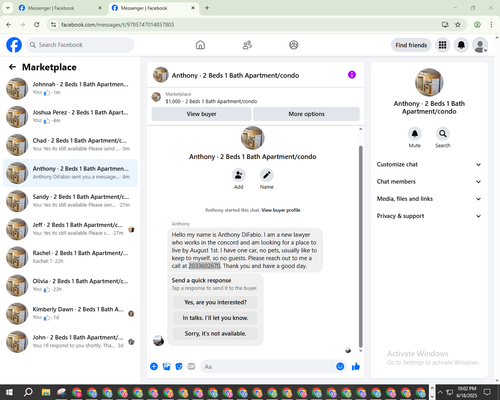Open the emoji picker

click(x=340, y=367)
